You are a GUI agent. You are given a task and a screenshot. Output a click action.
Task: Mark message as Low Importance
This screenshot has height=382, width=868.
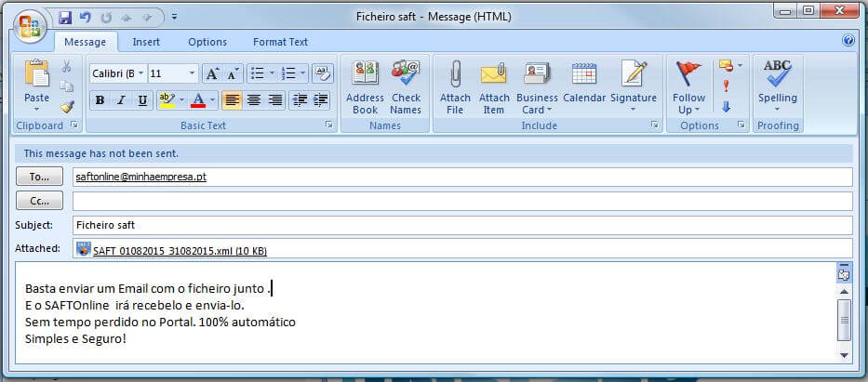click(727, 107)
